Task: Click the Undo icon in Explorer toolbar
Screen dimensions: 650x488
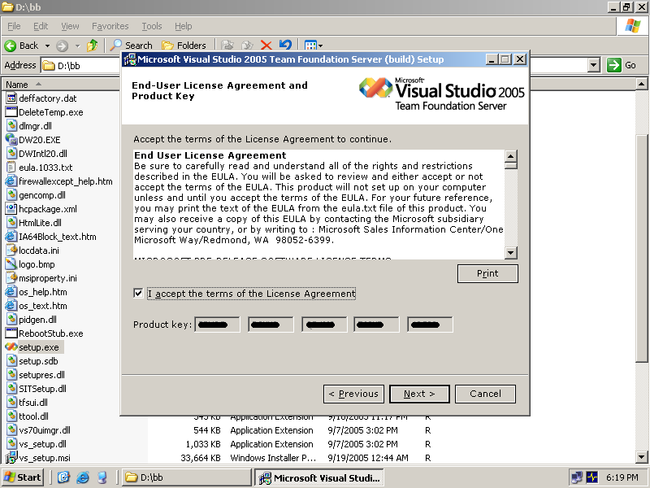Action: point(286,45)
